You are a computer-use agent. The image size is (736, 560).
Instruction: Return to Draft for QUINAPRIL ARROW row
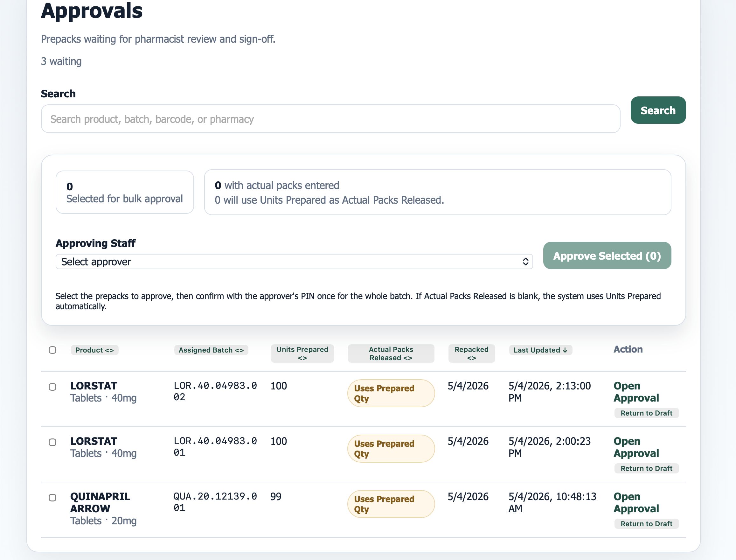pos(646,524)
